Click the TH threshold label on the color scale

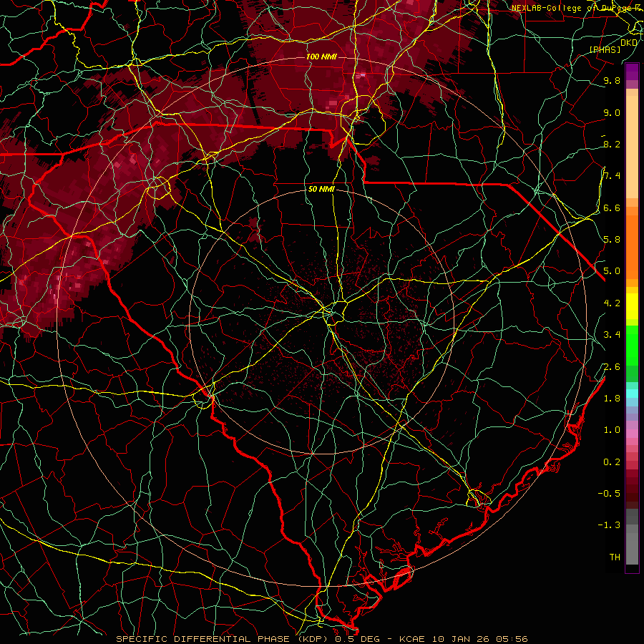point(615,557)
